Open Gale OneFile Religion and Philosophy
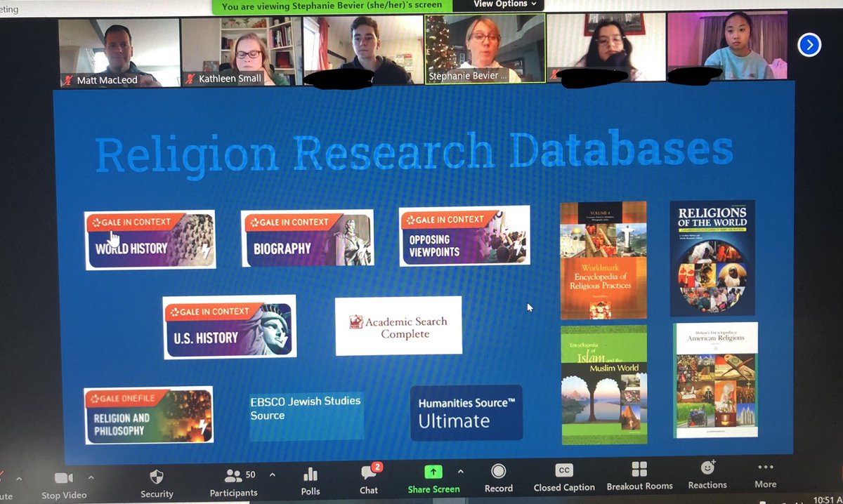Viewport: 843px width, 504px height. pyautogui.click(x=148, y=416)
